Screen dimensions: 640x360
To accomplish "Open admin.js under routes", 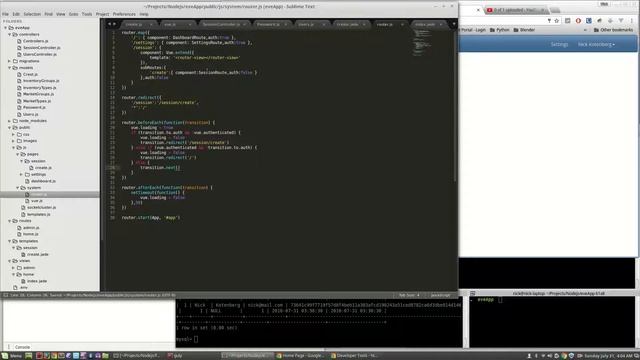I will 31,228.
